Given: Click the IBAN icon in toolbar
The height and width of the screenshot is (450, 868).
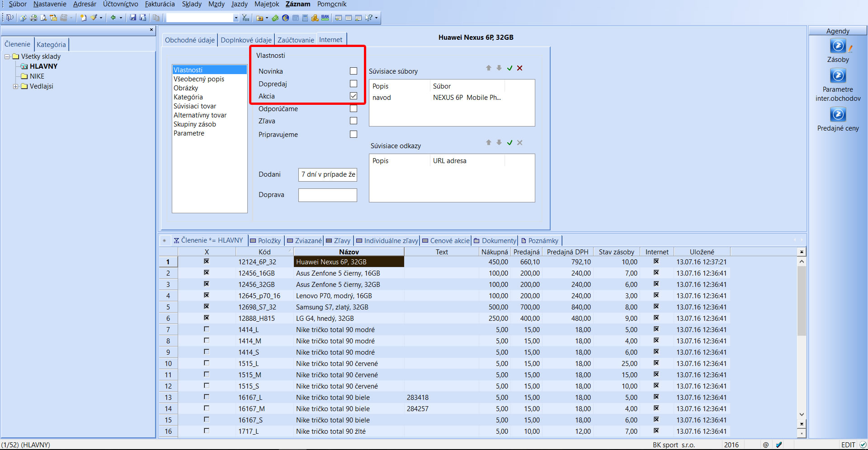Looking at the screenshot, I should point(325,18).
